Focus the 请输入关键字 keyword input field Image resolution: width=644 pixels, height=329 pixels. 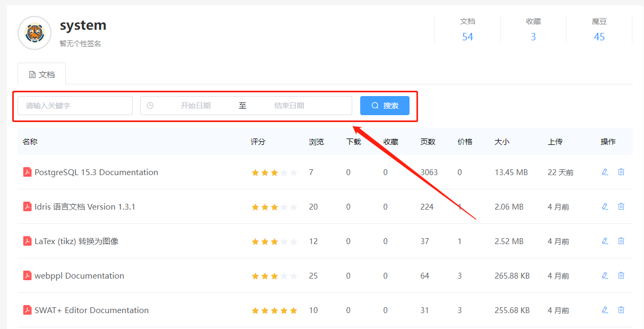click(75, 106)
